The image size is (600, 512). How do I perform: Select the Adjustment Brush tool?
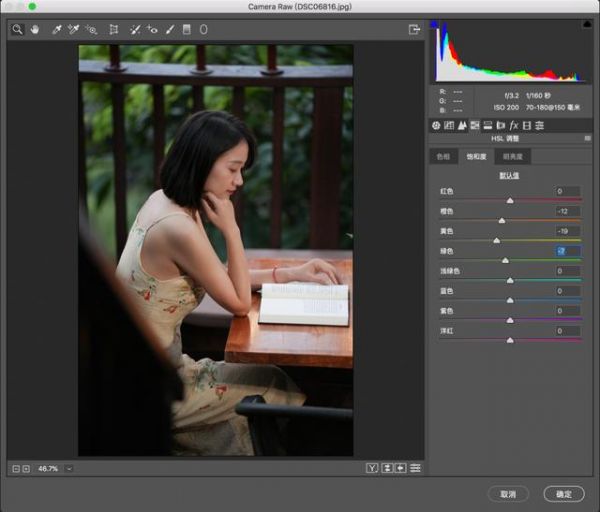[170, 30]
